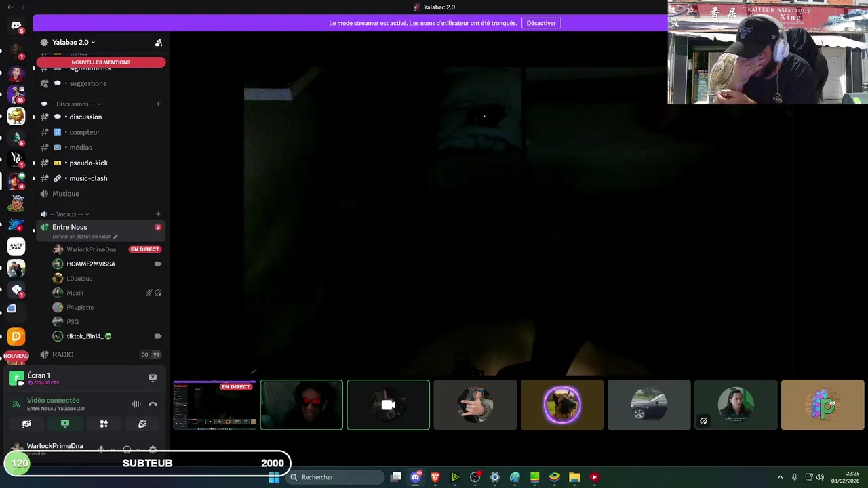Click Windows Start button
This screenshot has height=488, width=868.
(274, 477)
